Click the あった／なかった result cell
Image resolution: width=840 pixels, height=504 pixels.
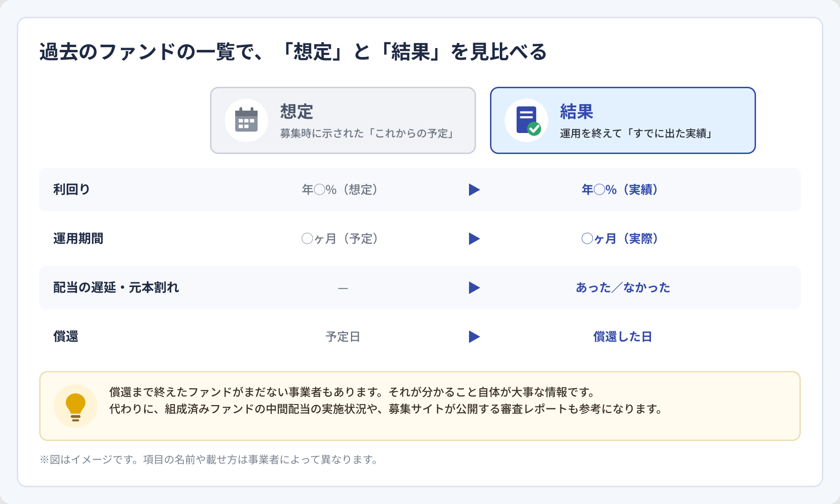pyautogui.click(x=623, y=287)
